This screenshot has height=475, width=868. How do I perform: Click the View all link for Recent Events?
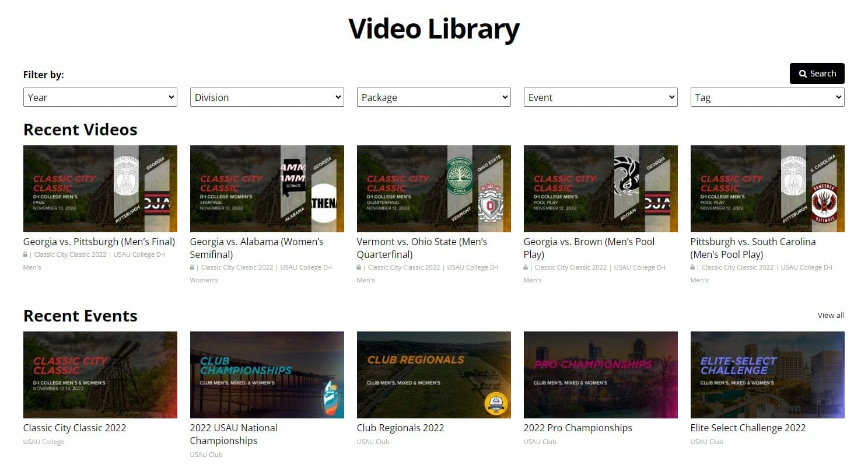[x=831, y=315]
